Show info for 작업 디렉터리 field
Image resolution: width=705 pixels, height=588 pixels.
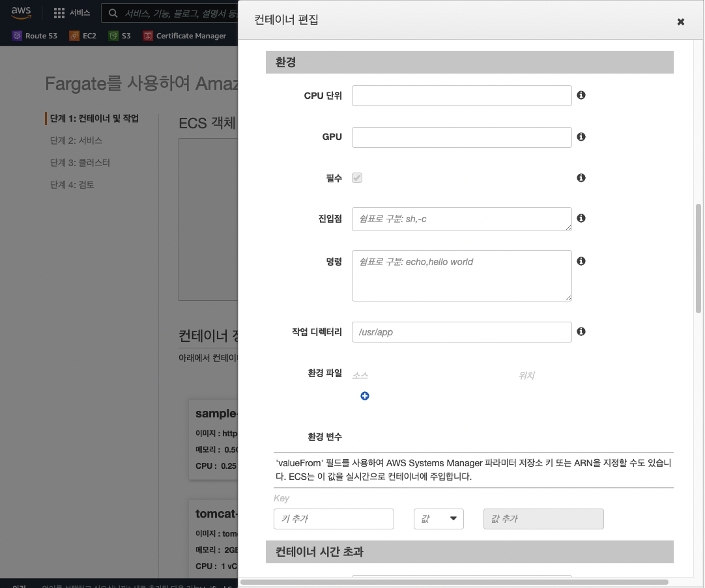click(581, 331)
